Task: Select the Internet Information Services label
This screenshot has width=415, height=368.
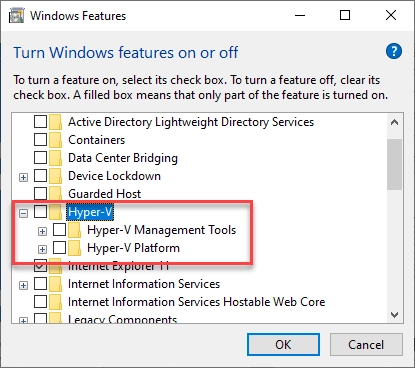Action: pos(144,284)
